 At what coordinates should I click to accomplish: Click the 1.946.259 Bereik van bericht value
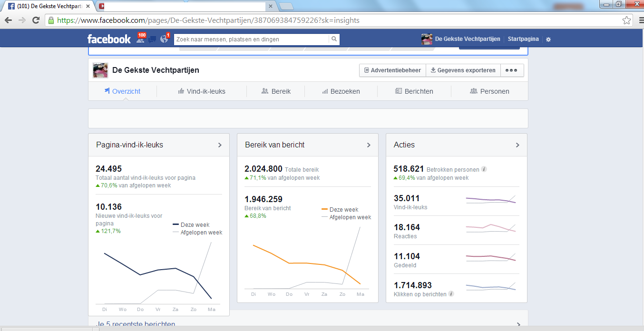[263, 199]
